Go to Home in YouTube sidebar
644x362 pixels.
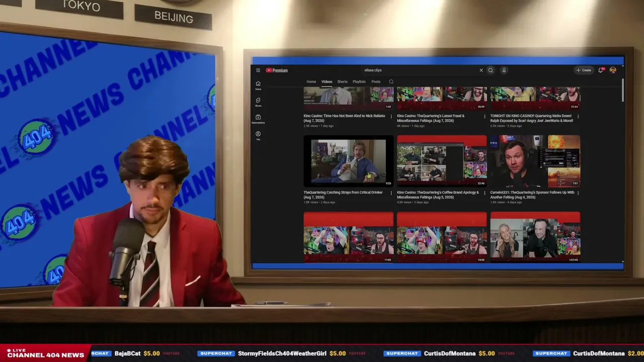[258, 85]
